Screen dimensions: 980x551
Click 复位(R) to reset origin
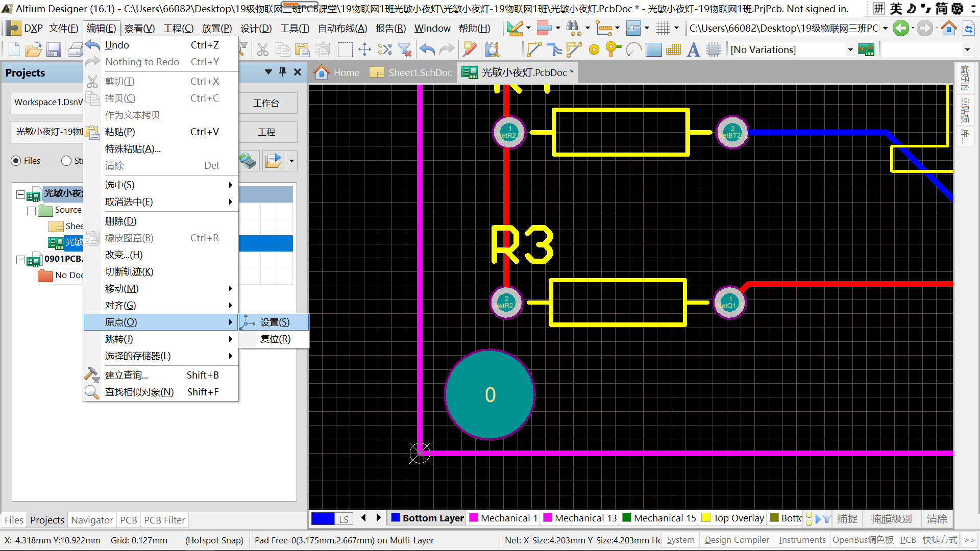pyautogui.click(x=275, y=338)
